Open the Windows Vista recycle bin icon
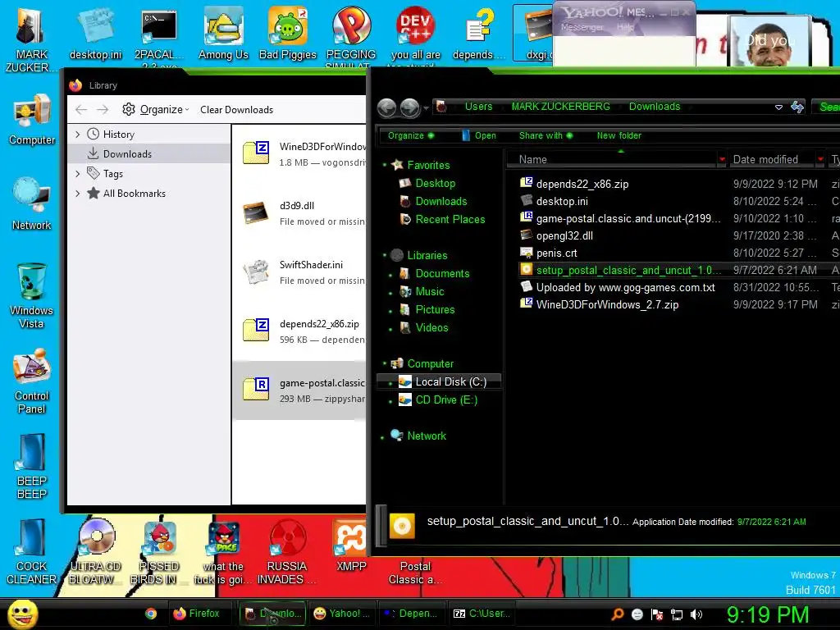 click(x=31, y=295)
